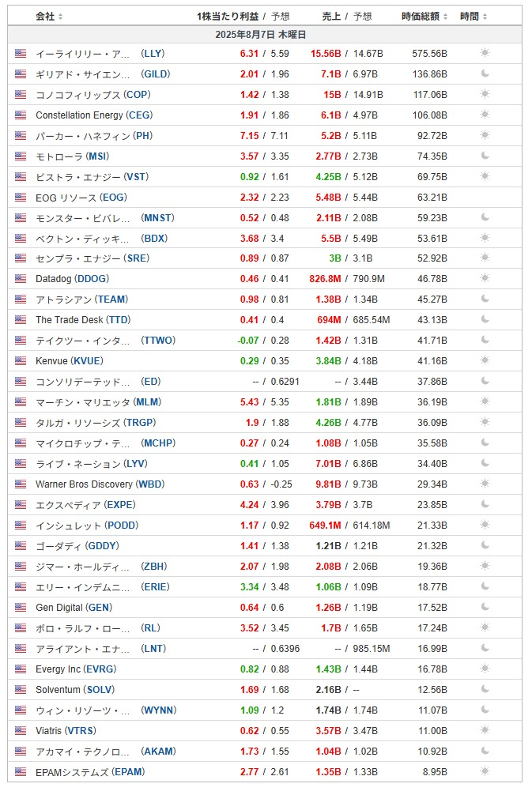Click the sun time icon in TRGP row
Screen dimensions: 532x795
click(x=485, y=422)
